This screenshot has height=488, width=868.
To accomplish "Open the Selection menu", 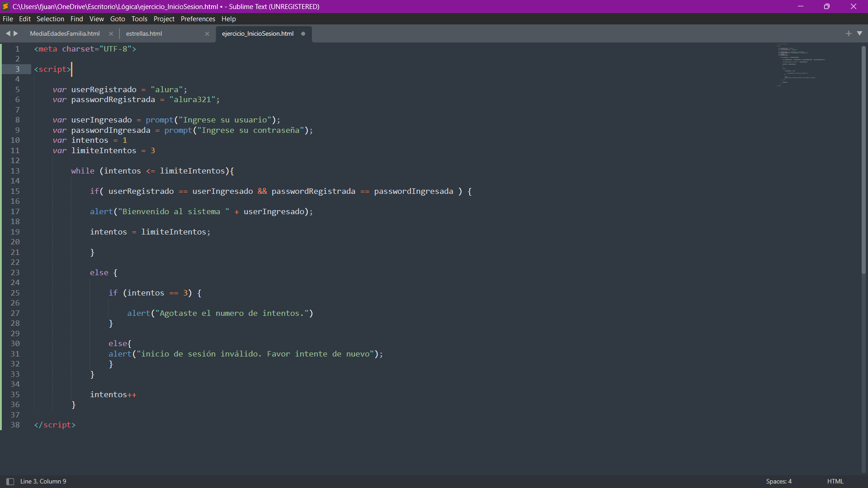I will (x=50, y=19).
